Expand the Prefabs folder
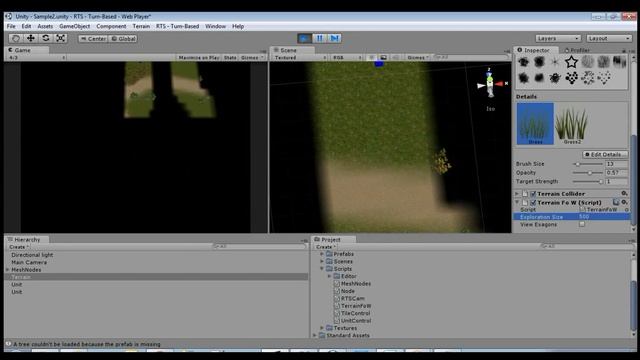 (322, 254)
